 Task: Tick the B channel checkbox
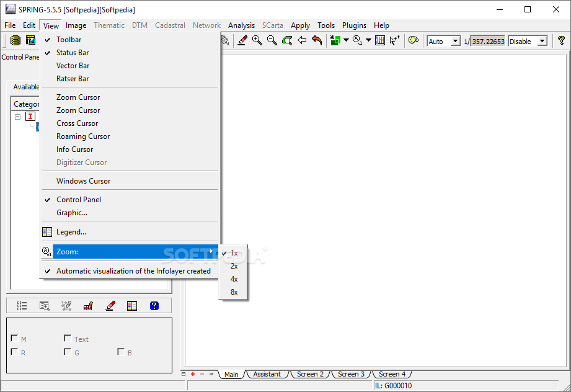tap(121, 352)
